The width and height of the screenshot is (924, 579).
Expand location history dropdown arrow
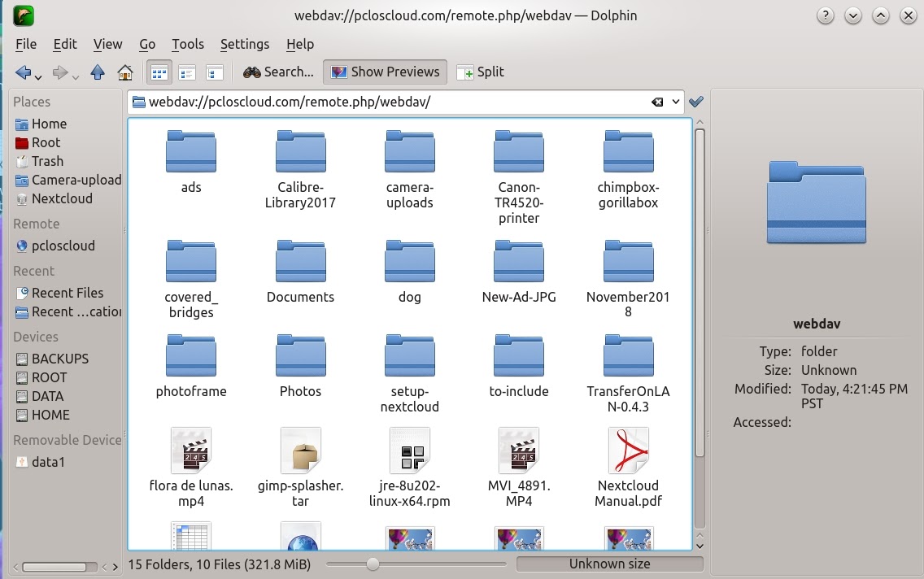click(x=676, y=102)
